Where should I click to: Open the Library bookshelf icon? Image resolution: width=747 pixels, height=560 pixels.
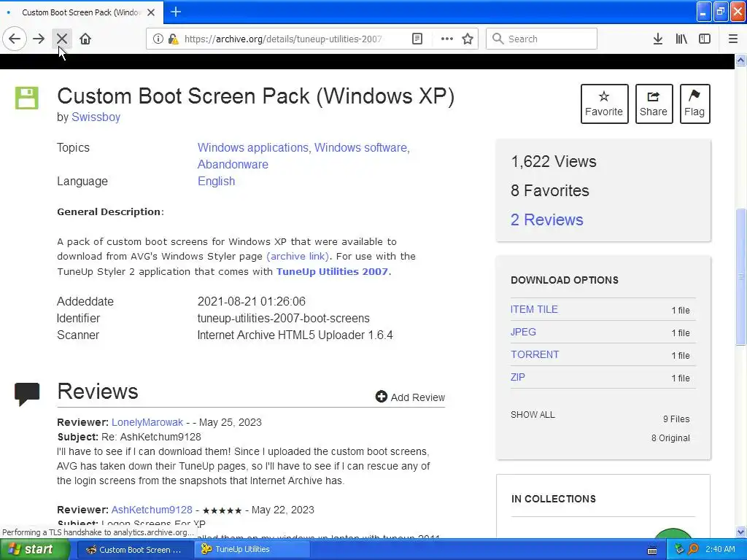click(x=681, y=39)
